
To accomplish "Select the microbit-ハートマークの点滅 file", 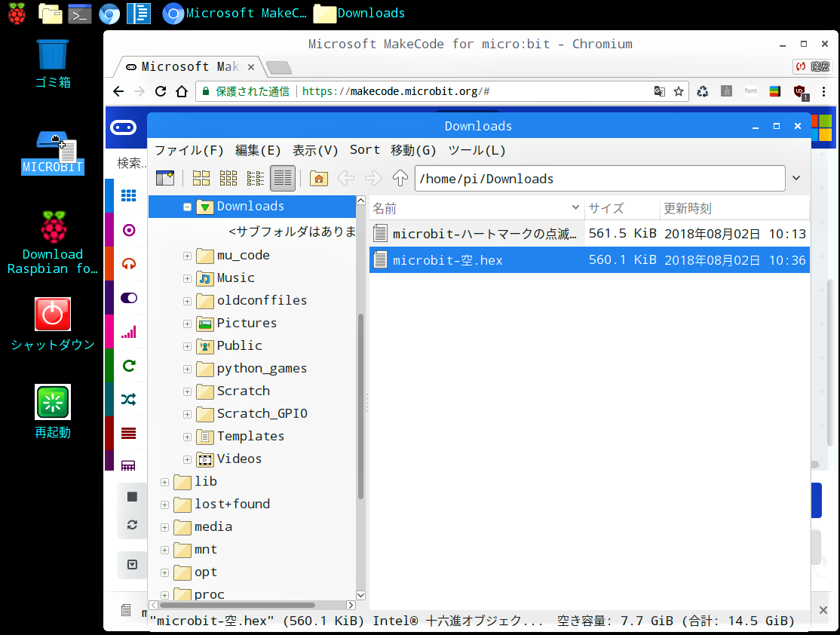I will [590, 233].
